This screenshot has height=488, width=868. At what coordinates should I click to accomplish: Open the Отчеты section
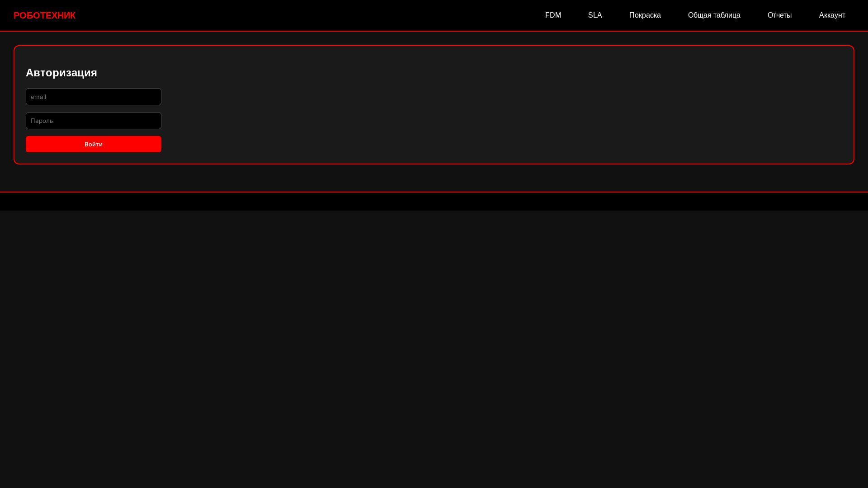click(x=779, y=15)
